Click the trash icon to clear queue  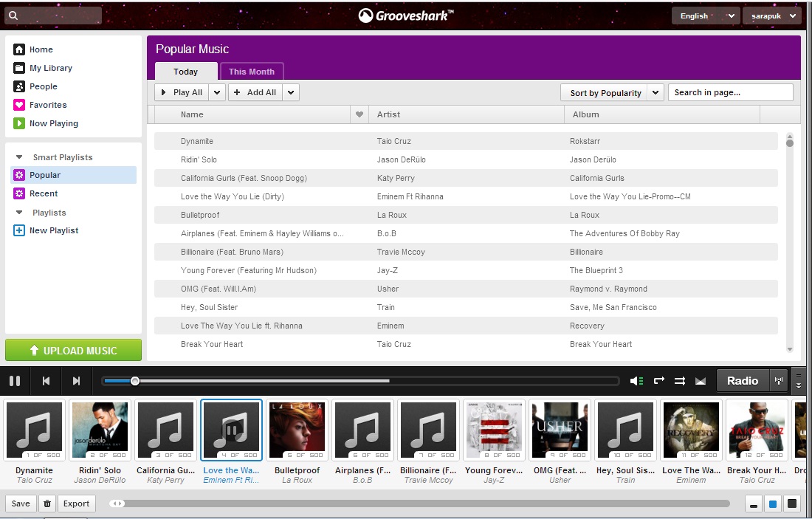pos(47,503)
